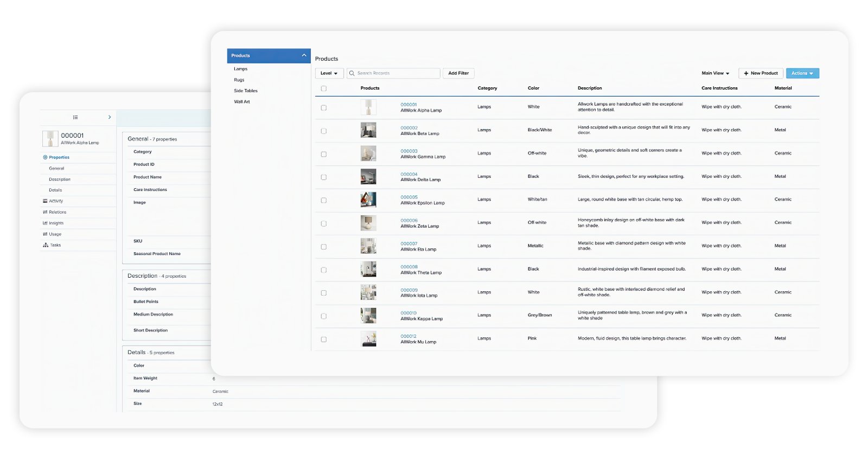Open product link 000005
The width and height of the screenshot is (868, 461).
[409, 197]
